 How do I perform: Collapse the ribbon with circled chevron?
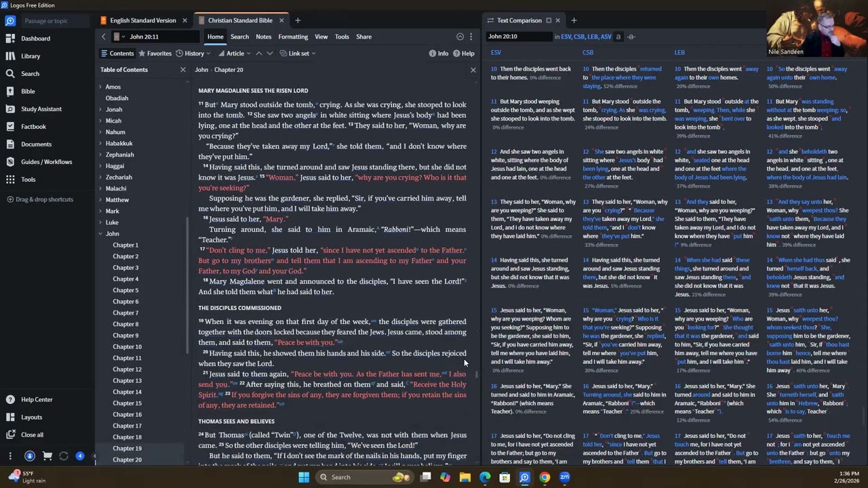point(460,37)
